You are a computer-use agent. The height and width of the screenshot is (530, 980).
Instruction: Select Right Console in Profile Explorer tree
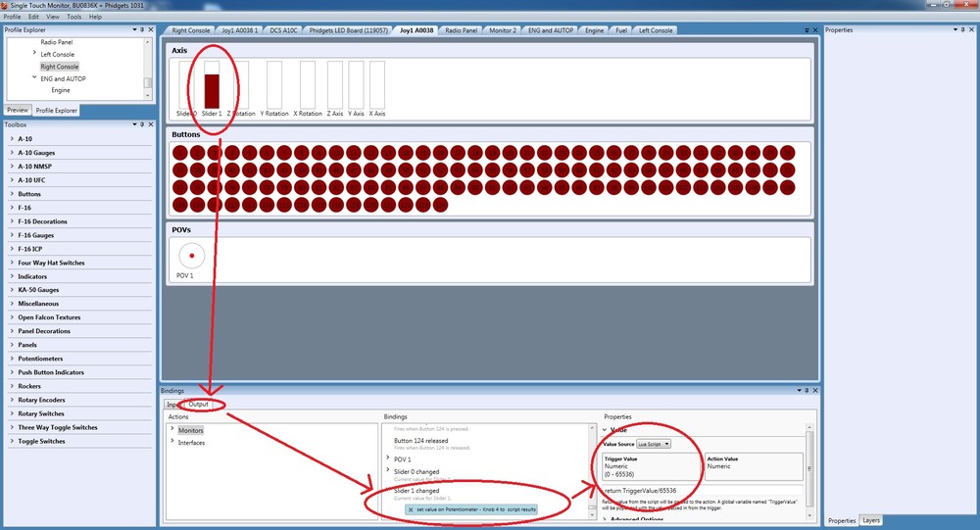click(x=60, y=67)
